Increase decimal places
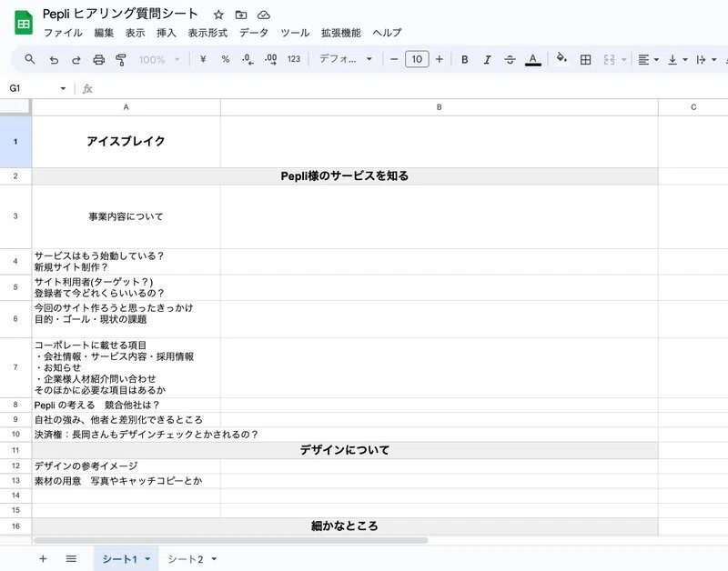The image size is (728, 571). [x=270, y=59]
